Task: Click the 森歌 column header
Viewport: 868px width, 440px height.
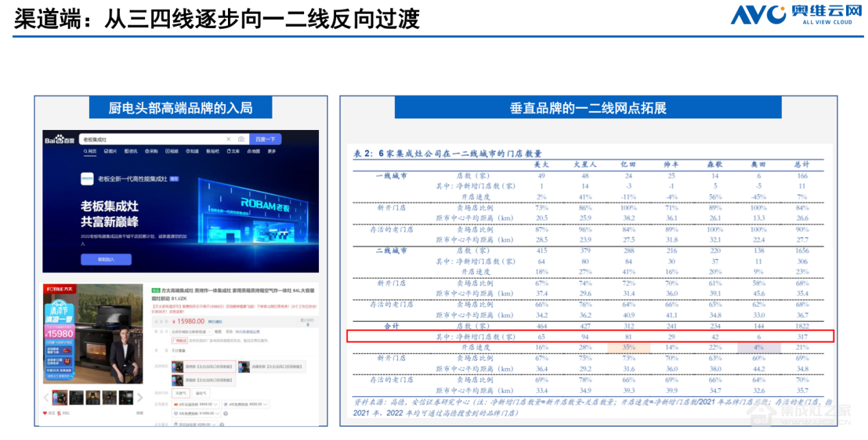Action: click(x=715, y=165)
